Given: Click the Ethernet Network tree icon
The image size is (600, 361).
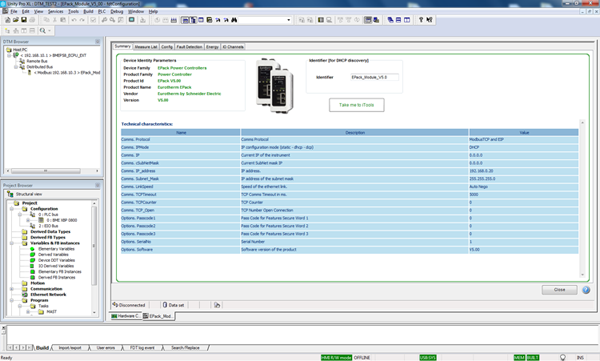Looking at the screenshot, I should (25, 295).
